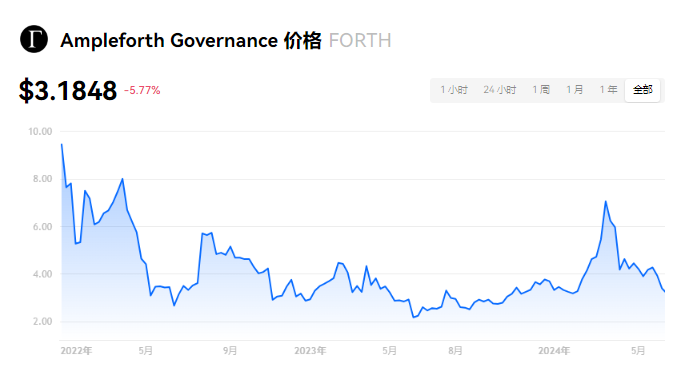
Task: Click the 2024年 label on time axis
Action: coord(554,351)
